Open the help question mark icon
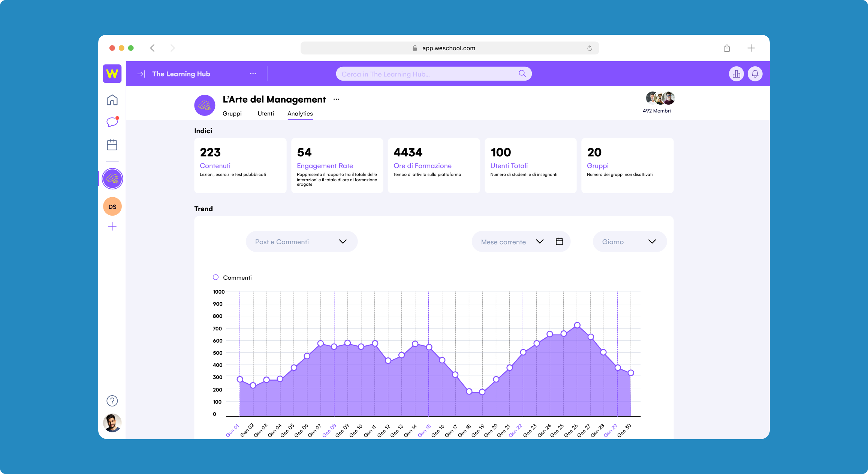Viewport: 868px width, 474px height. point(112,401)
